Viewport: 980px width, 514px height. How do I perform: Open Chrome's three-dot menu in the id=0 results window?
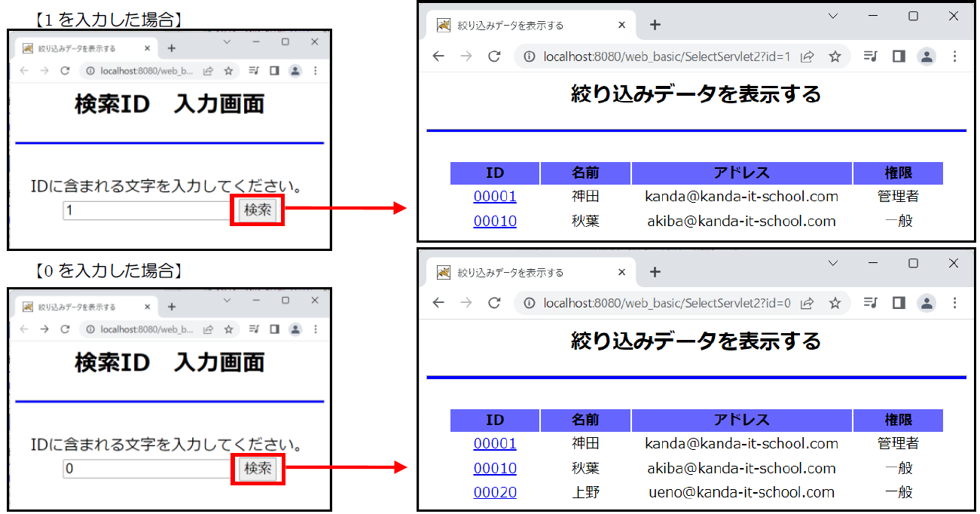tap(954, 303)
